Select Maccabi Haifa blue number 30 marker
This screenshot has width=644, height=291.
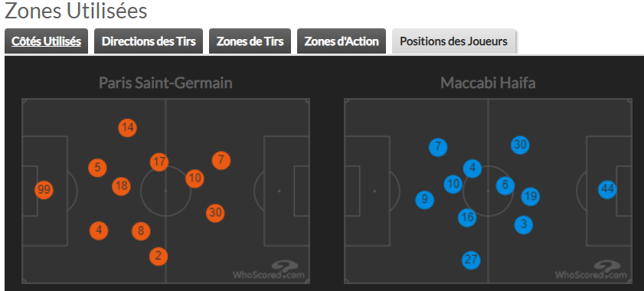pyautogui.click(x=520, y=145)
